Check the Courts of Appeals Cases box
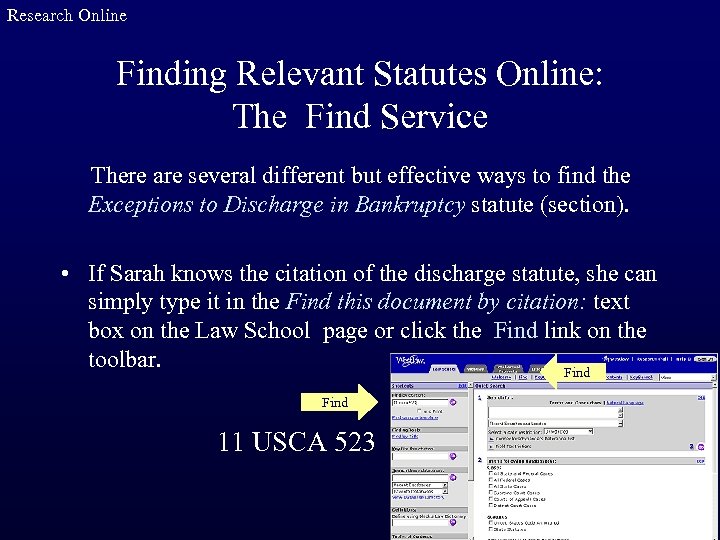The image size is (720, 540). coord(491,499)
